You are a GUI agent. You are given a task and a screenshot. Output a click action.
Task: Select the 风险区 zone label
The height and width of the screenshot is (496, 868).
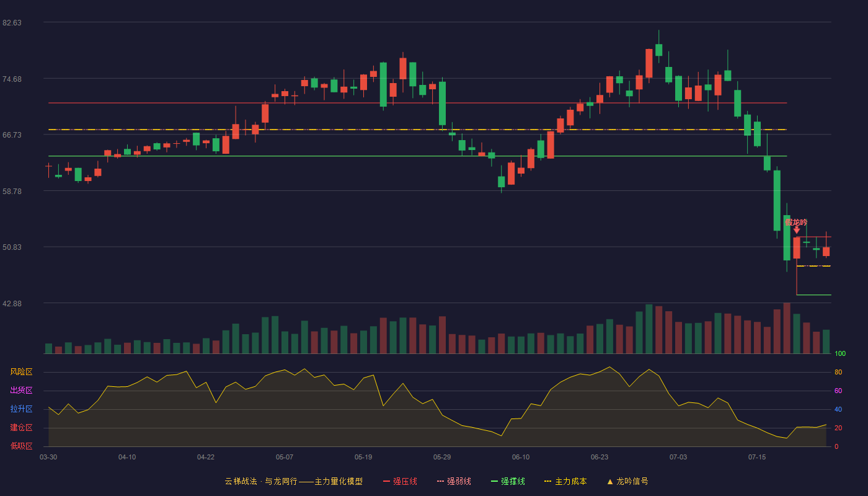click(x=21, y=372)
